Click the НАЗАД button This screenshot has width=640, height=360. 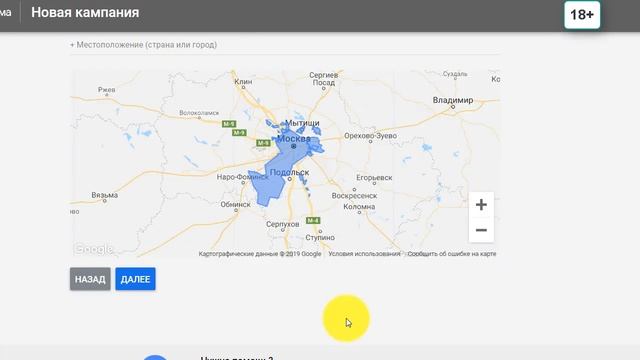90,279
